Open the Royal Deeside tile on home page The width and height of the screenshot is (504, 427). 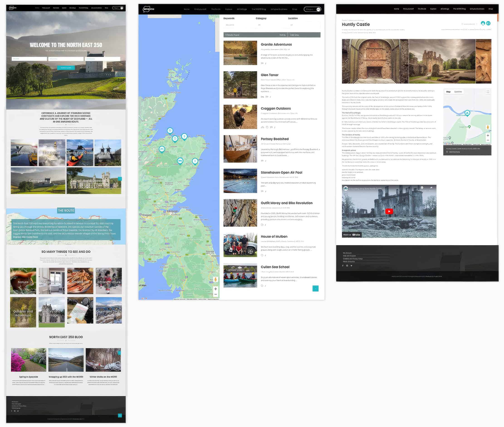tap(94, 180)
